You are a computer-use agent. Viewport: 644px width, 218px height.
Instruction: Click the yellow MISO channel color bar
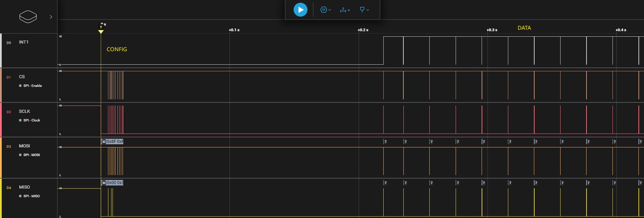1,198
